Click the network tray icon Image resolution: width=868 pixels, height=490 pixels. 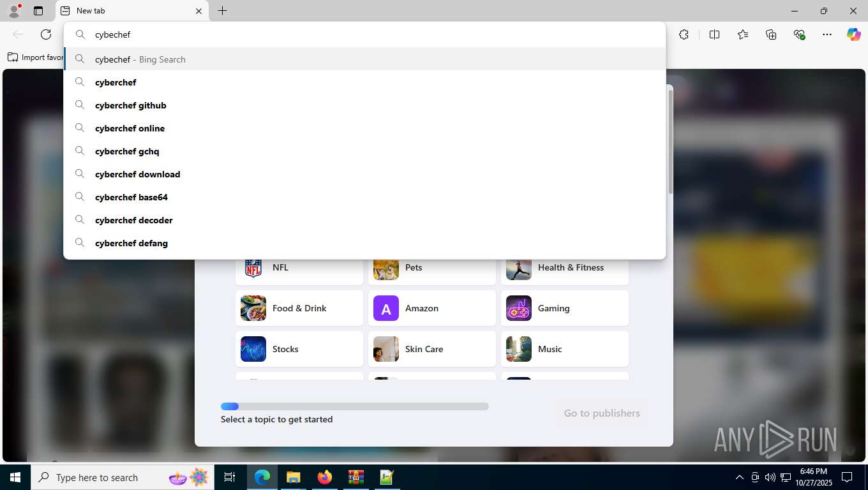click(786, 477)
